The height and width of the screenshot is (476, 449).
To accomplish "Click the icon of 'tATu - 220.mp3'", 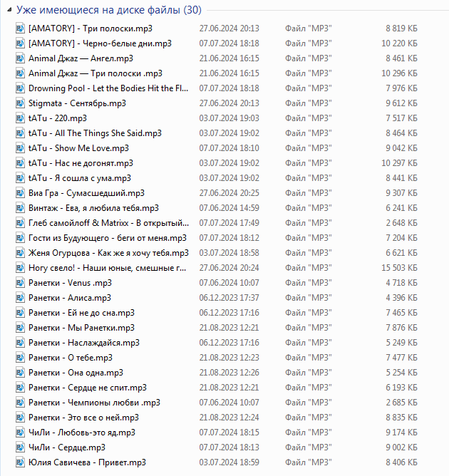I will point(20,118).
